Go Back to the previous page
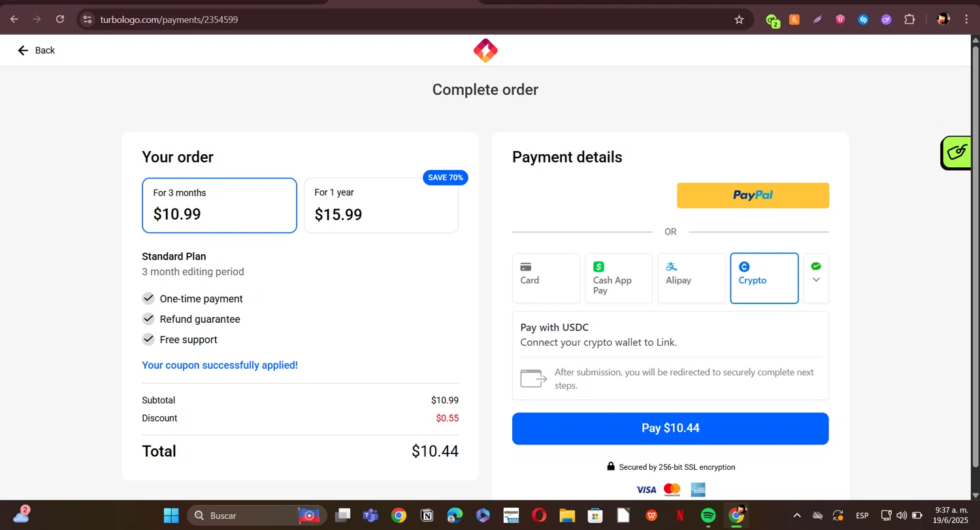 pos(36,50)
